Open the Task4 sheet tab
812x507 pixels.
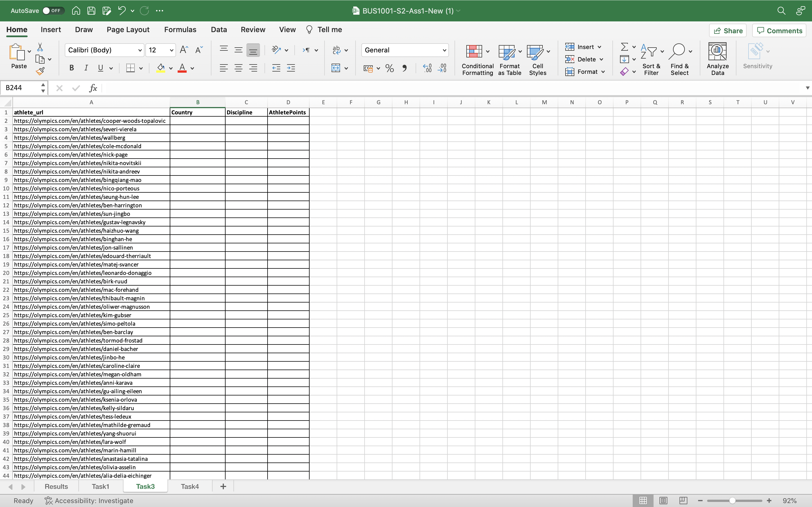click(x=189, y=486)
